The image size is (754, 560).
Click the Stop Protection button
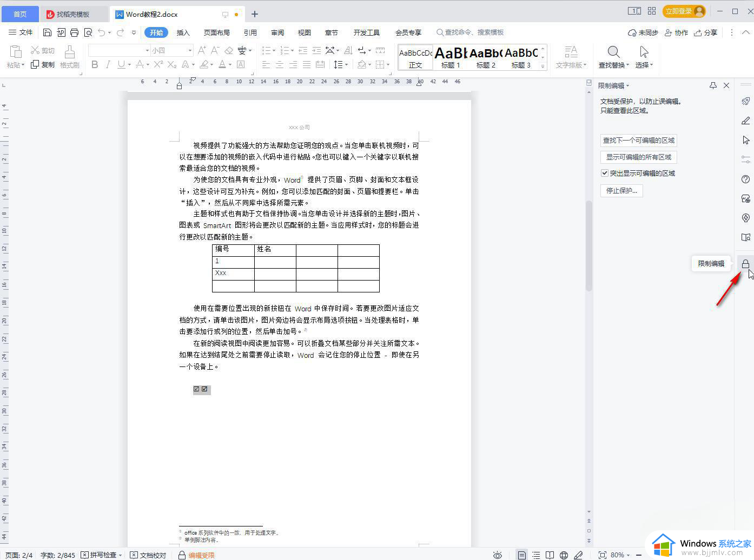click(621, 190)
